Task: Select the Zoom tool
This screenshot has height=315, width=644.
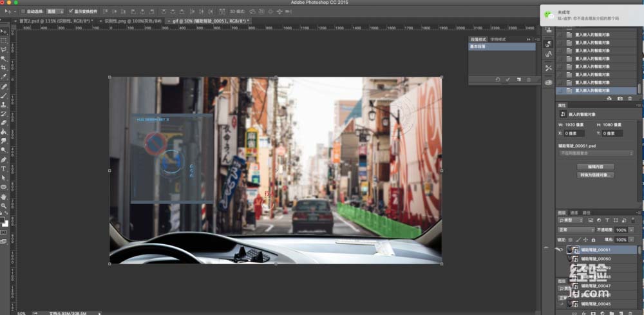Action: coord(3,205)
